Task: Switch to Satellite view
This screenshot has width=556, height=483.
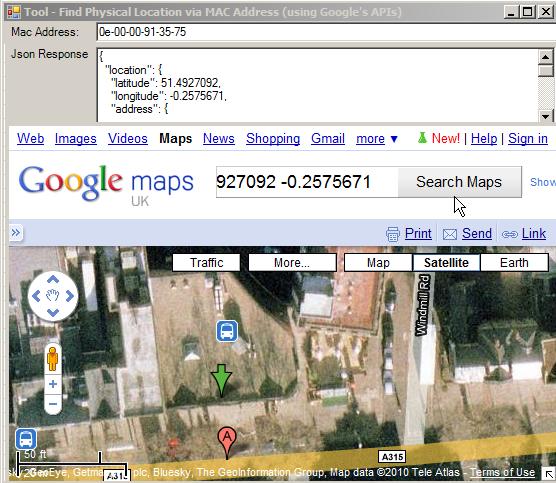Action: (446, 263)
